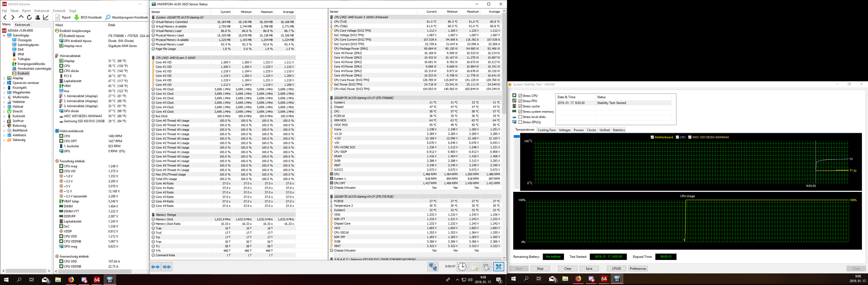Viewport: 868px width, 285px height.
Task: Toggle Motherboard graph legend checkbox
Action: (652, 137)
